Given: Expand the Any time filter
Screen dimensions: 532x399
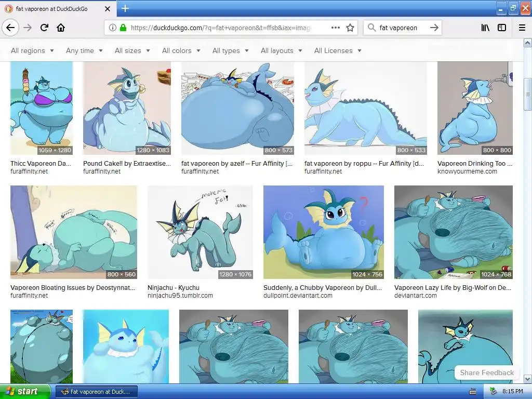Looking at the screenshot, I should click(84, 50).
